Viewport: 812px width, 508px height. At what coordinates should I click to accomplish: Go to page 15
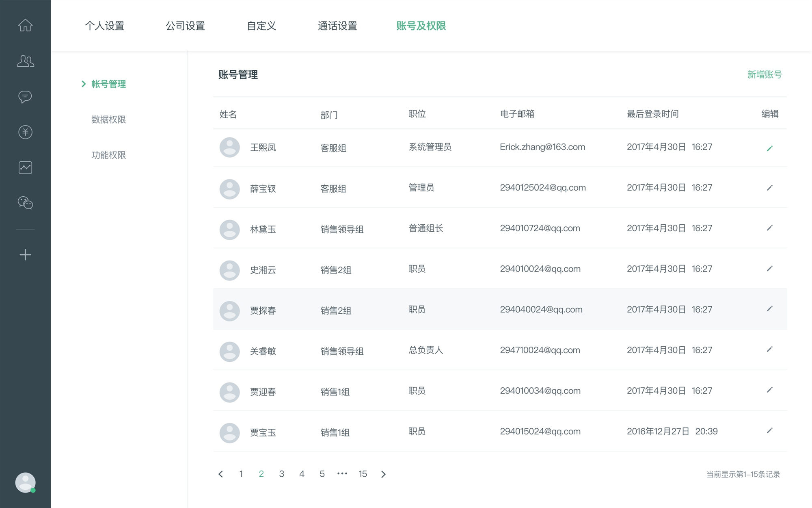click(x=363, y=474)
